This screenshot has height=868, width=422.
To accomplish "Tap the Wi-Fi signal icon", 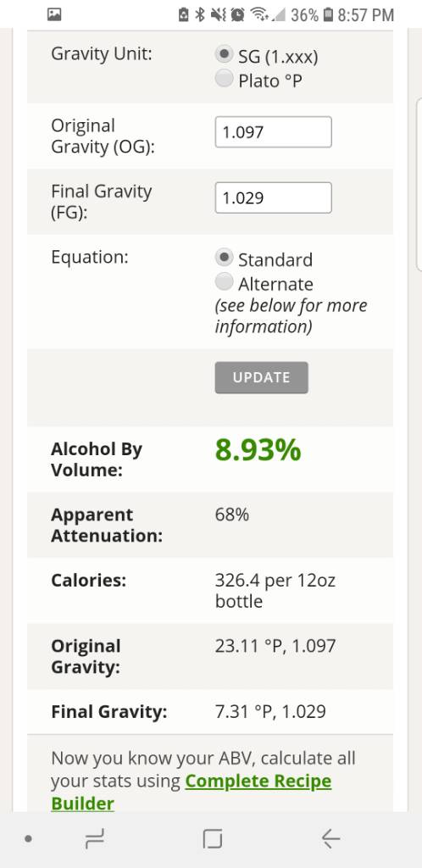I will (258, 15).
